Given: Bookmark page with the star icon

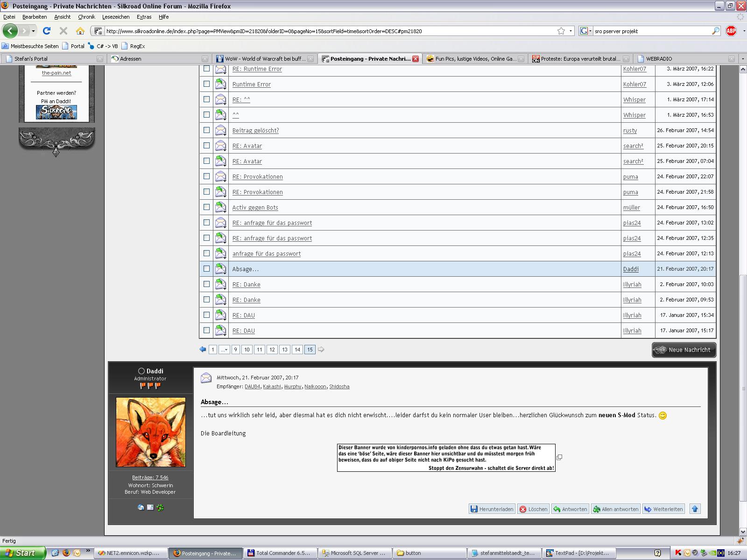Looking at the screenshot, I should (x=561, y=31).
